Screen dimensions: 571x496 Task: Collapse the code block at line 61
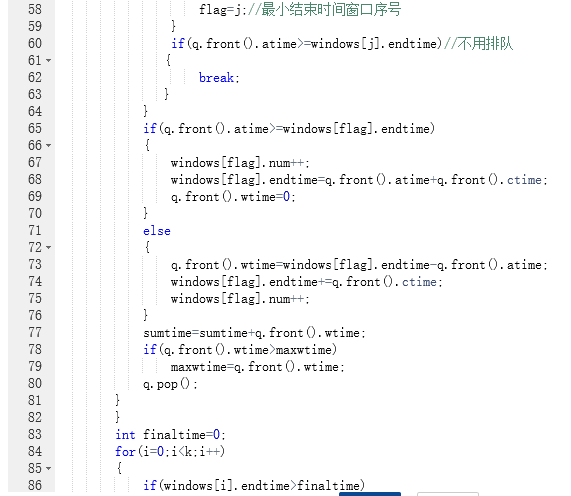(x=48, y=60)
